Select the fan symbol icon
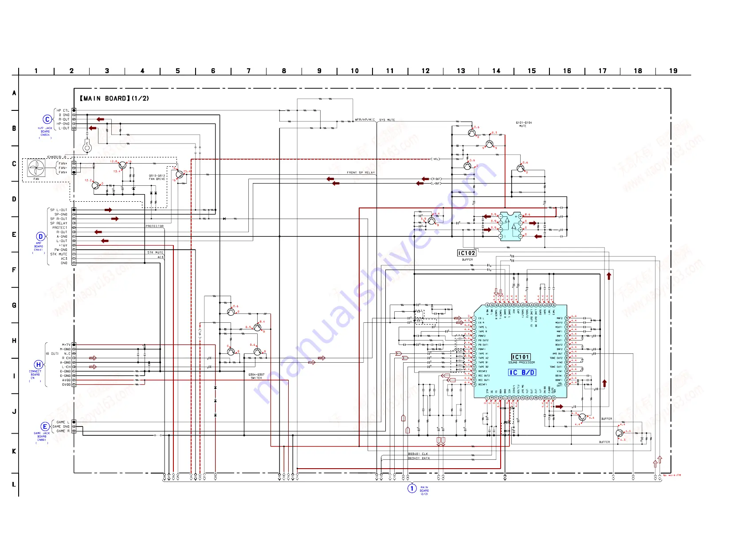This screenshot has width=745, height=560. click(36, 168)
